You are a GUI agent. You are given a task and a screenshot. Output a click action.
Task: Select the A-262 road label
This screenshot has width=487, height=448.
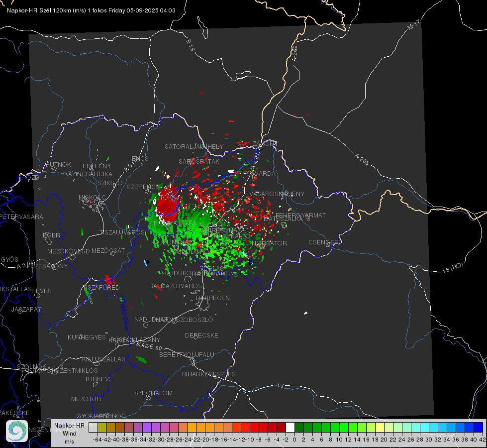pos(295,53)
